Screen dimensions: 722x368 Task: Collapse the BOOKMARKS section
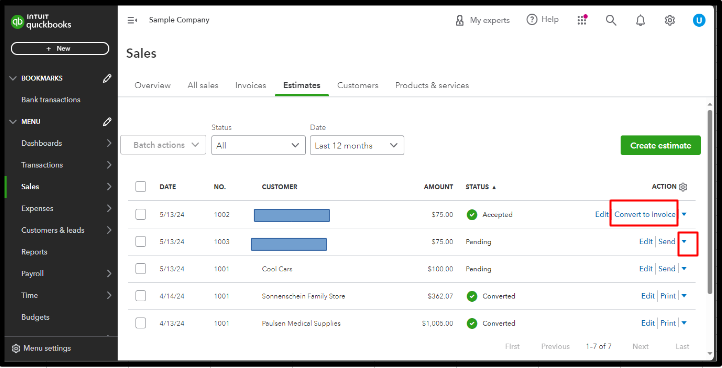[13, 78]
